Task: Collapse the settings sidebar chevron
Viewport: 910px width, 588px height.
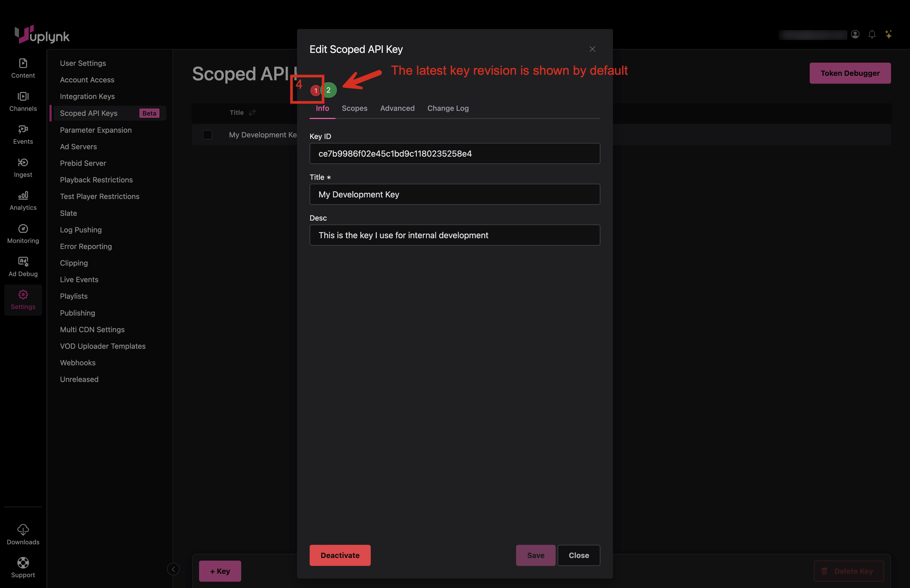Action: coord(173,569)
